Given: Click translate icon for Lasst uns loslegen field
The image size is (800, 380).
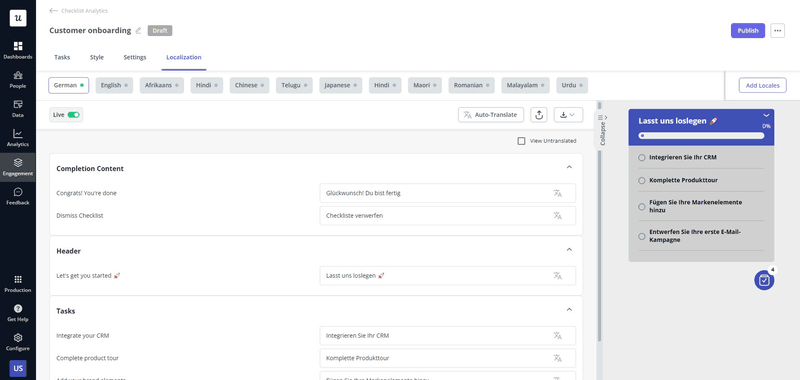Looking at the screenshot, I should coord(557,276).
